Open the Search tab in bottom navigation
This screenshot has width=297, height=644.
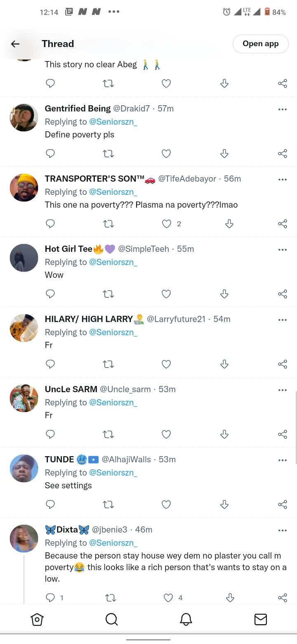click(x=111, y=619)
